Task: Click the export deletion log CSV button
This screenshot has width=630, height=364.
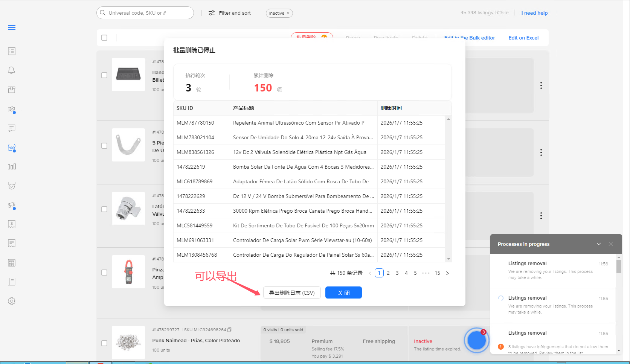Action: [x=292, y=293]
